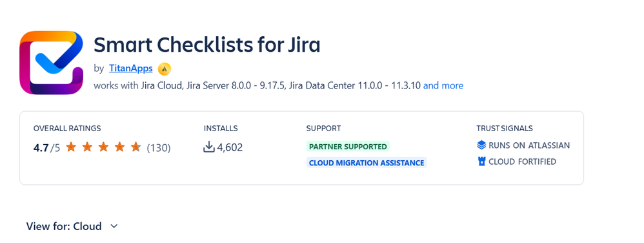
Task: Click the TRUST SIGNALS heading
Action: click(x=505, y=128)
